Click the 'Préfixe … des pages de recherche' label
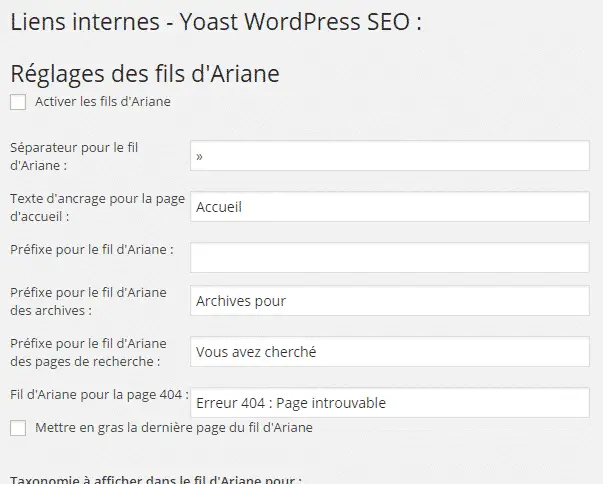Screen dimensions: 603x484 click(88, 353)
